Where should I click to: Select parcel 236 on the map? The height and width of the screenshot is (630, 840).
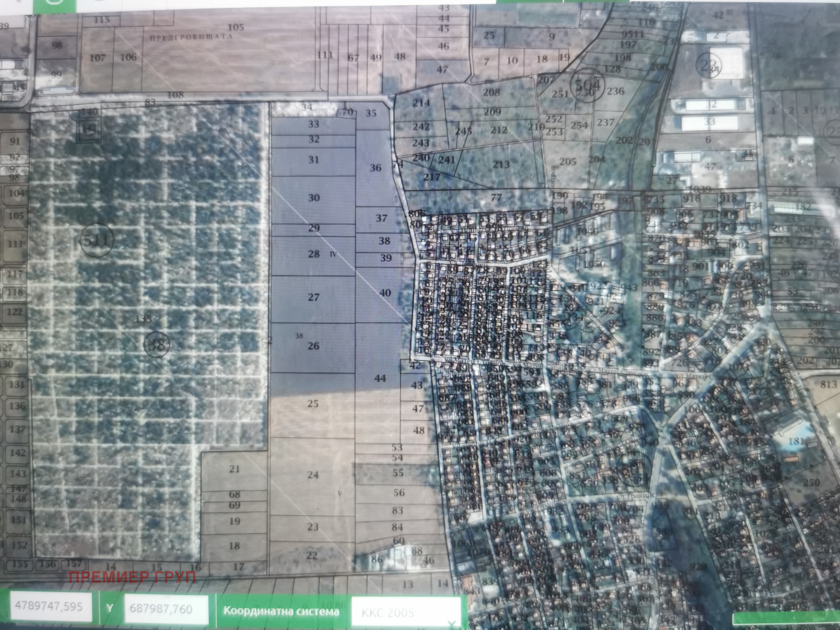pos(615,91)
